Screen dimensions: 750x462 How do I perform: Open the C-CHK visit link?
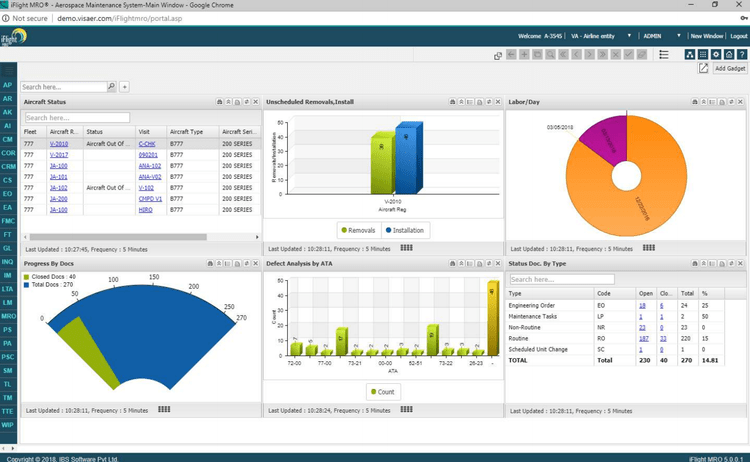[x=147, y=144]
